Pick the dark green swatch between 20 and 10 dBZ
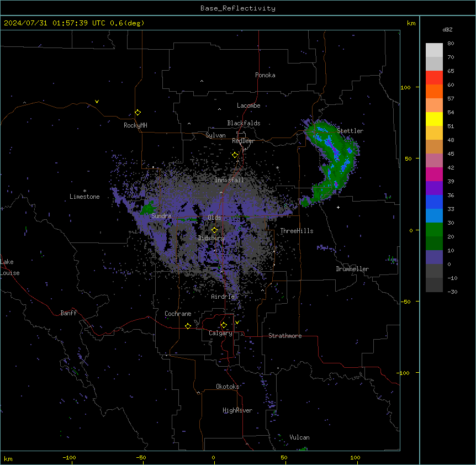This screenshot has width=476, height=465. click(434, 244)
